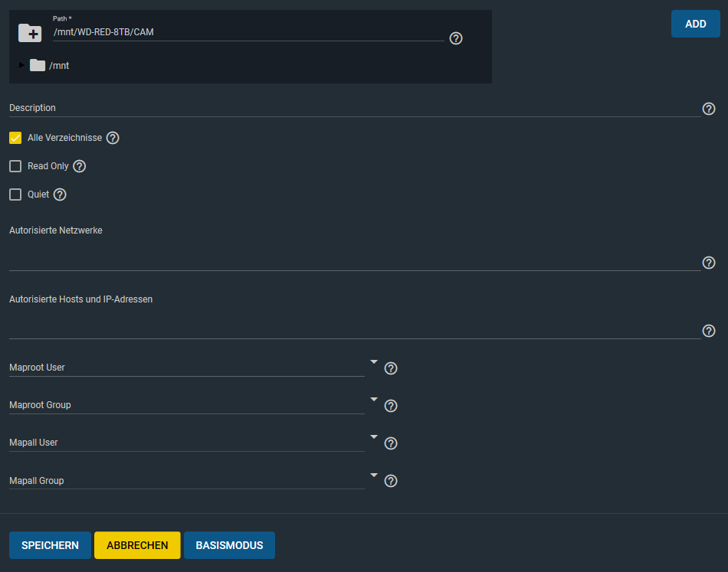Open help for the Description field

(709, 109)
